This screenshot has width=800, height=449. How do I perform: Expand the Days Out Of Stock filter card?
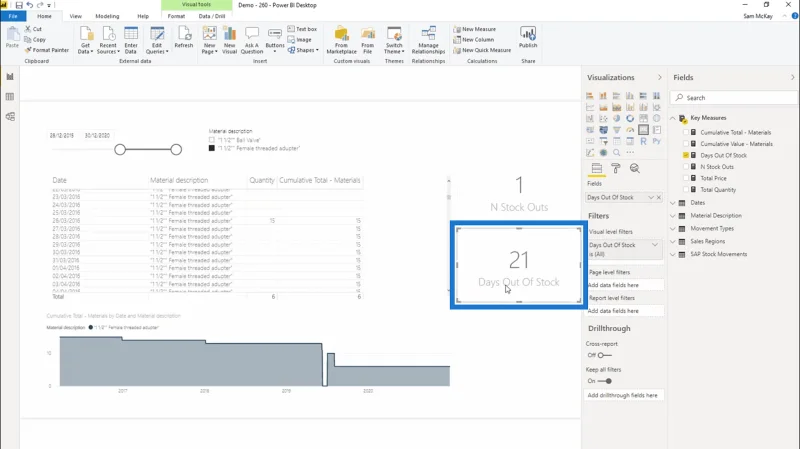coord(655,245)
